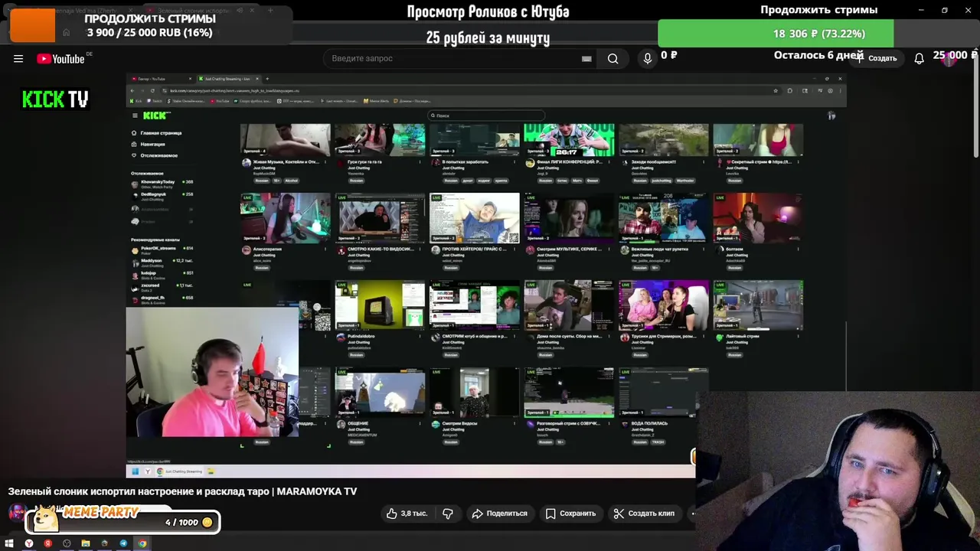Click Kick search box 'Поиск' in video
This screenshot has width=980, height=551.
486,116
